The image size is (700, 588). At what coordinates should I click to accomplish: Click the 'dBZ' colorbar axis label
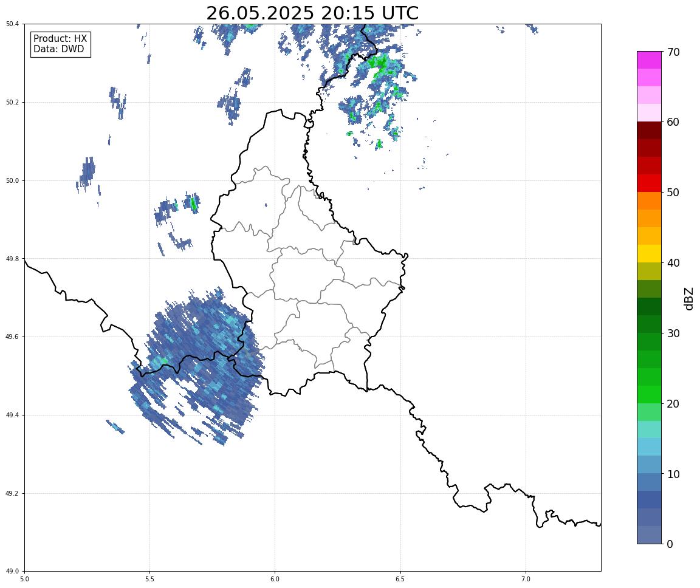[688, 298]
